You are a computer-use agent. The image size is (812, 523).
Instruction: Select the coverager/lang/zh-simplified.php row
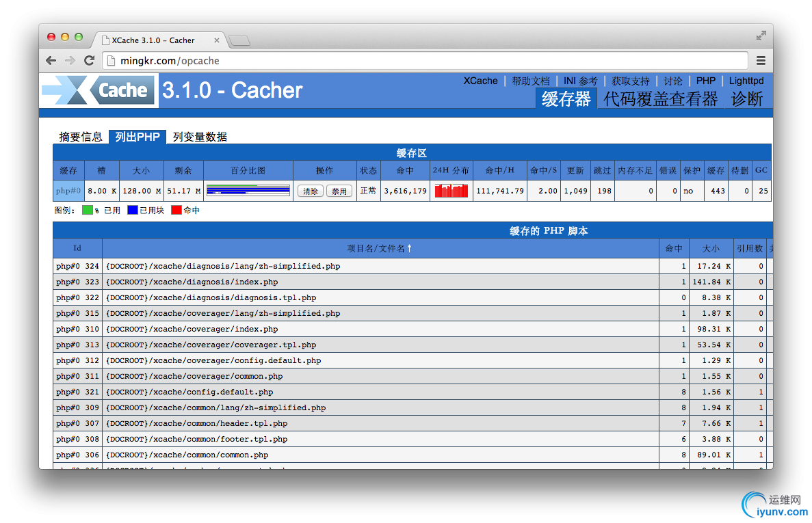[412, 313]
